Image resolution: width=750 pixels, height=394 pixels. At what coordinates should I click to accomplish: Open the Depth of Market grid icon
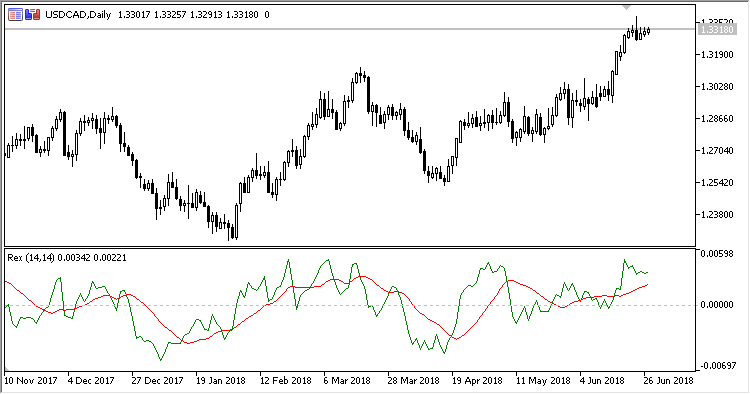click(x=15, y=15)
